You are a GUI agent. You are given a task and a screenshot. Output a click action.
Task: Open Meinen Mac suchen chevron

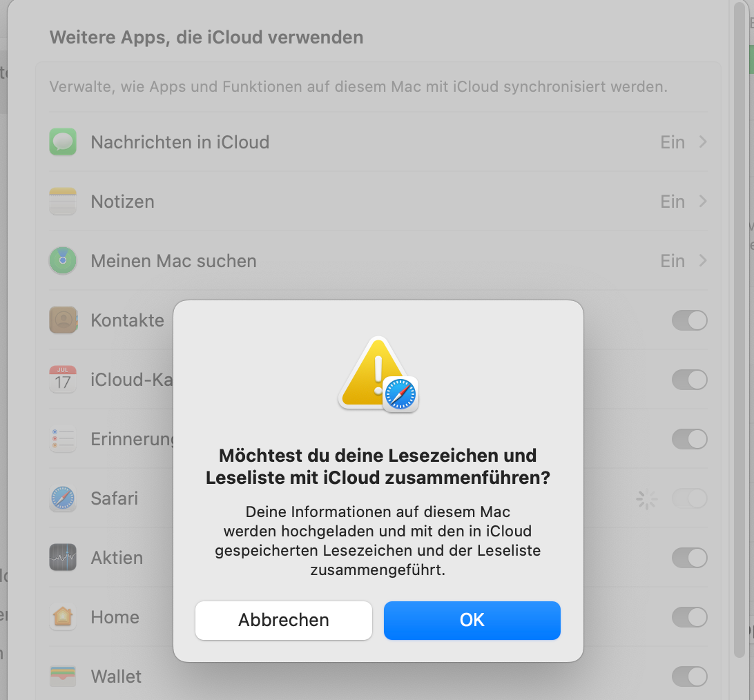click(x=702, y=260)
